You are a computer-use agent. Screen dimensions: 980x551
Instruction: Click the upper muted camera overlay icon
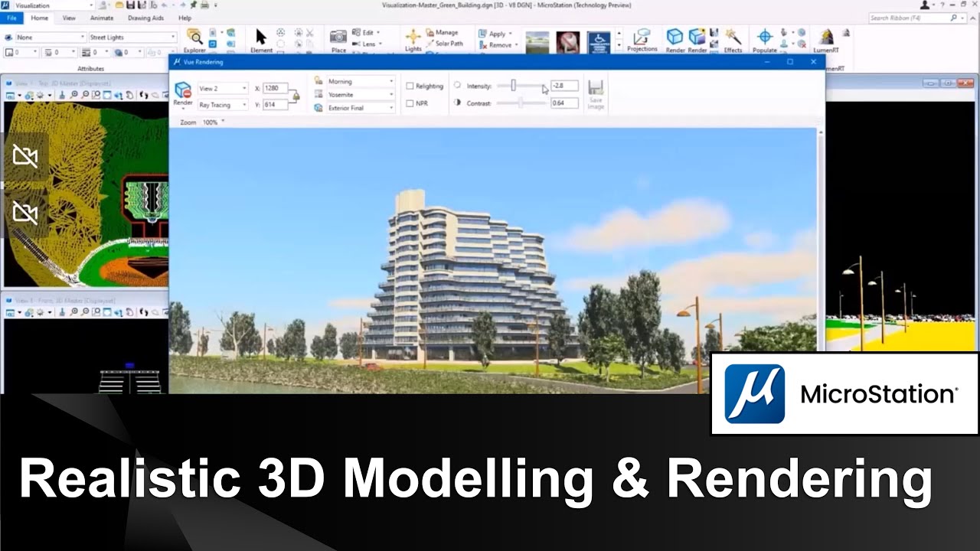25,157
